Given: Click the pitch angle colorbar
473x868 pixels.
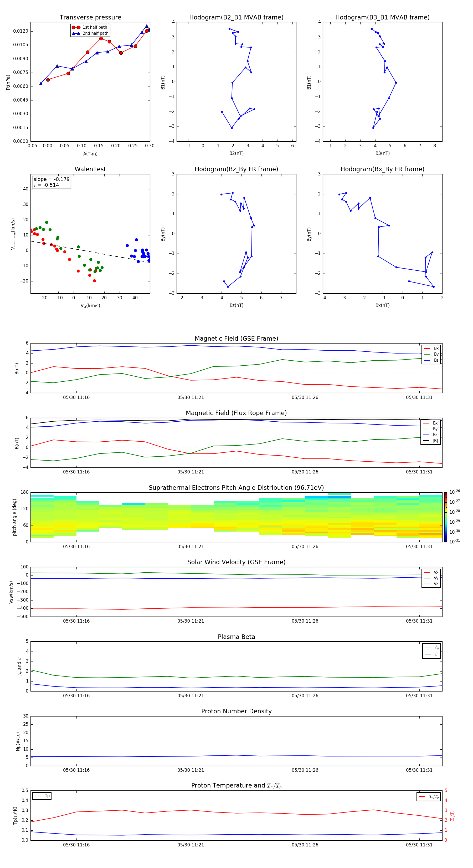Looking at the screenshot, I should [x=446, y=517].
